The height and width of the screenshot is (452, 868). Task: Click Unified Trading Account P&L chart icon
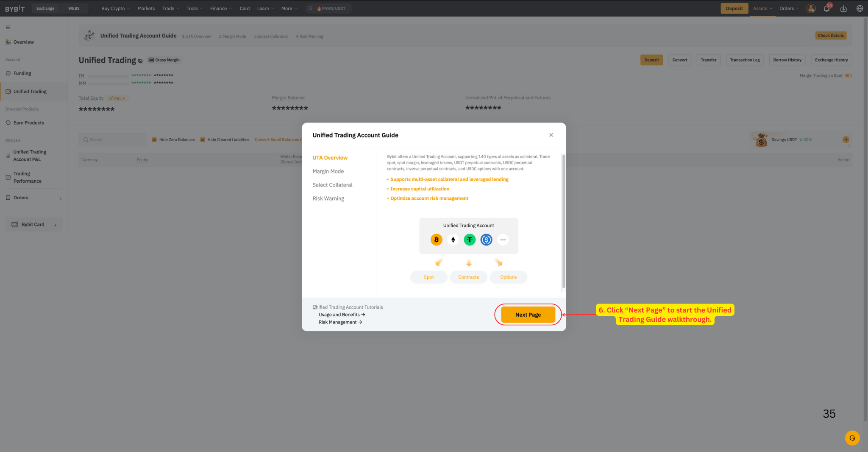click(x=8, y=156)
